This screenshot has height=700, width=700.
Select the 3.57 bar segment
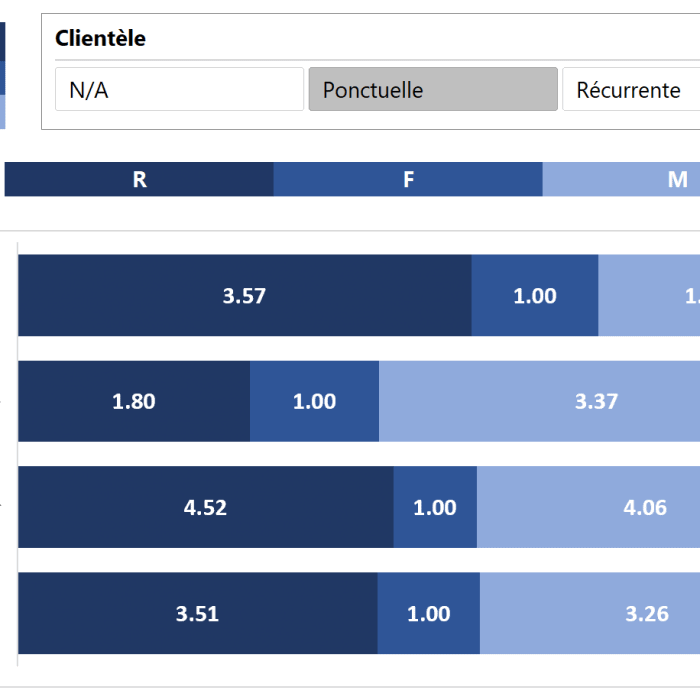tap(244, 296)
